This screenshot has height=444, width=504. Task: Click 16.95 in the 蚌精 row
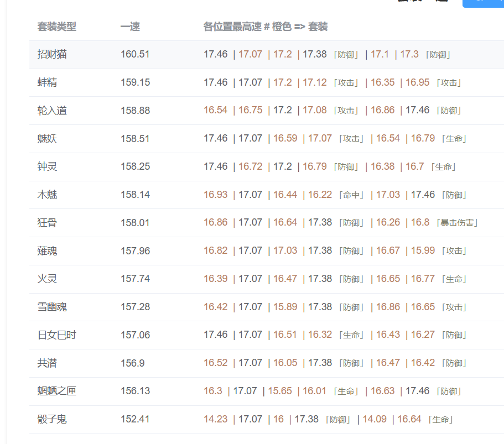click(x=417, y=82)
